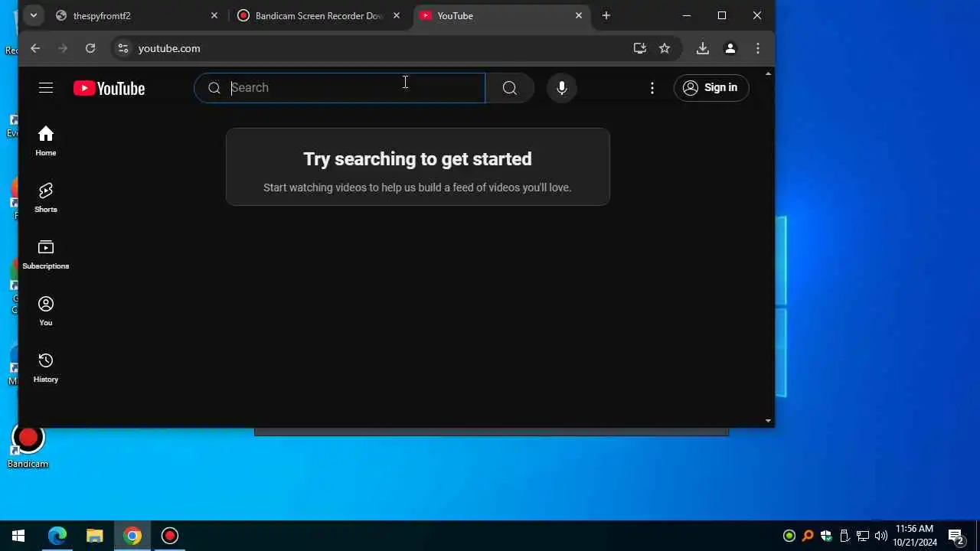Viewport: 980px width, 551px height.
Task: Click the search magnifier button
Action: (x=509, y=88)
